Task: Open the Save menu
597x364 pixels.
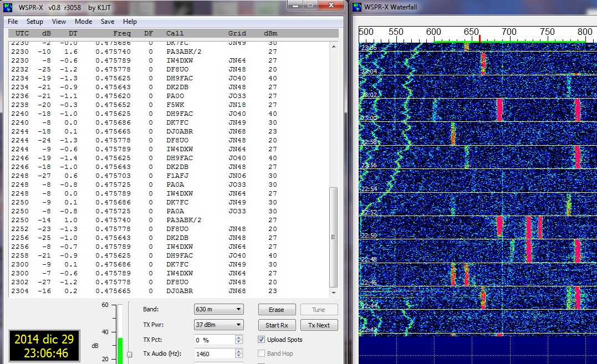Action: point(108,22)
